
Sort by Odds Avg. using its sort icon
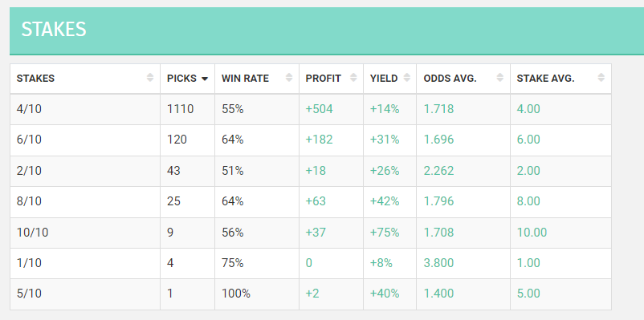[x=499, y=78]
